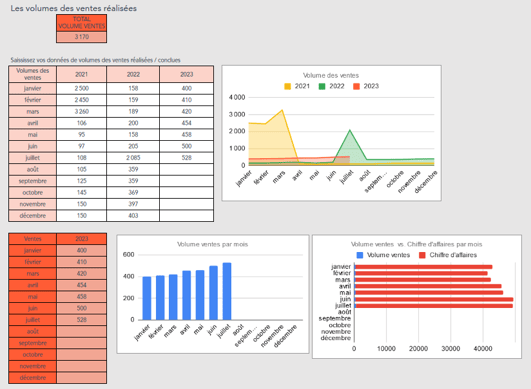Select the 2023 column header in the top table
Screen dimensions: 531x389
click(x=187, y=74)
